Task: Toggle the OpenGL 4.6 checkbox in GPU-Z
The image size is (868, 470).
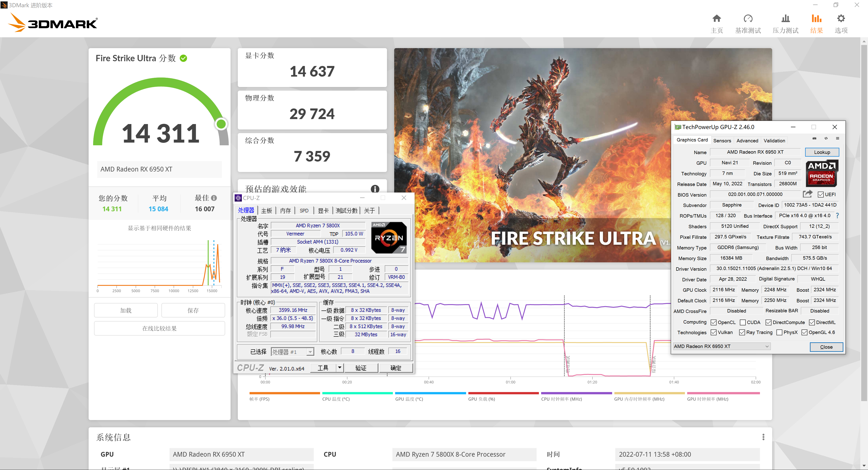Action: [804, 332]
